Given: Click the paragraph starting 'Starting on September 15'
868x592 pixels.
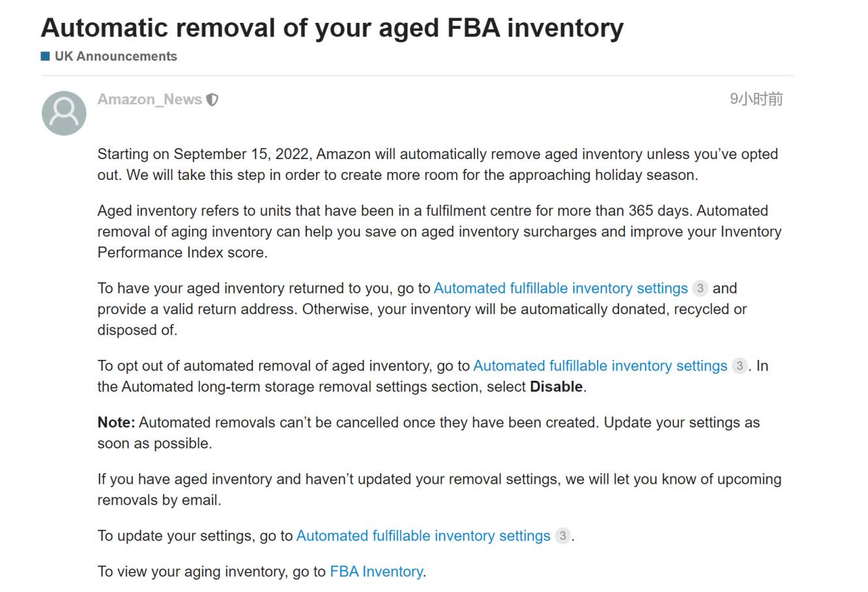Looking at the screenshot, I should click(x=437, y=164).
